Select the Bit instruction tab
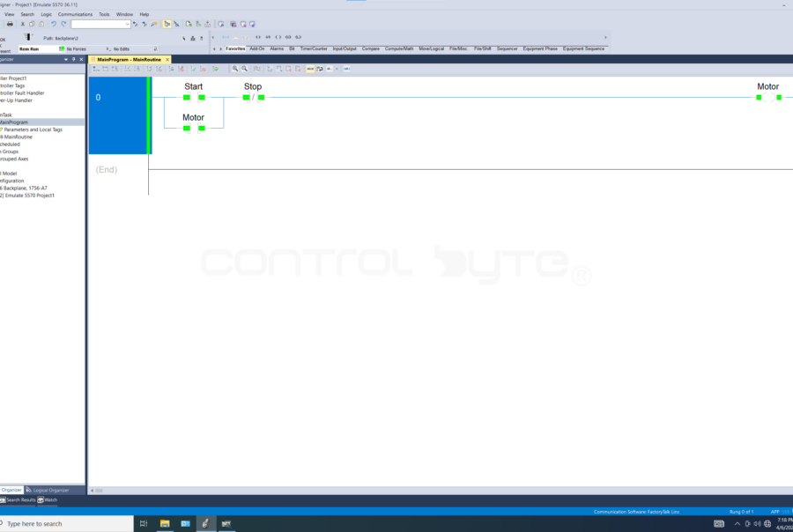The height and width of the screenshot is (532, 793). [x=292, y=48]
